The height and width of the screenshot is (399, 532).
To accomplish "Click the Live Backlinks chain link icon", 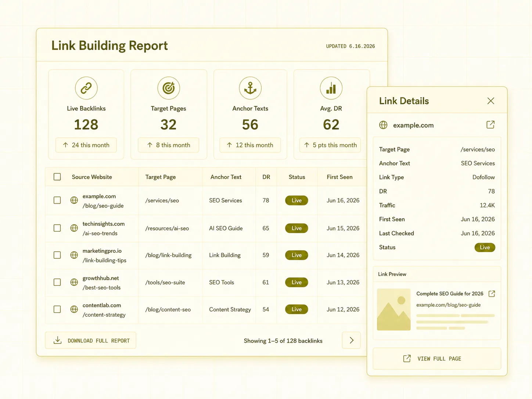I will [x=86, y=88].
